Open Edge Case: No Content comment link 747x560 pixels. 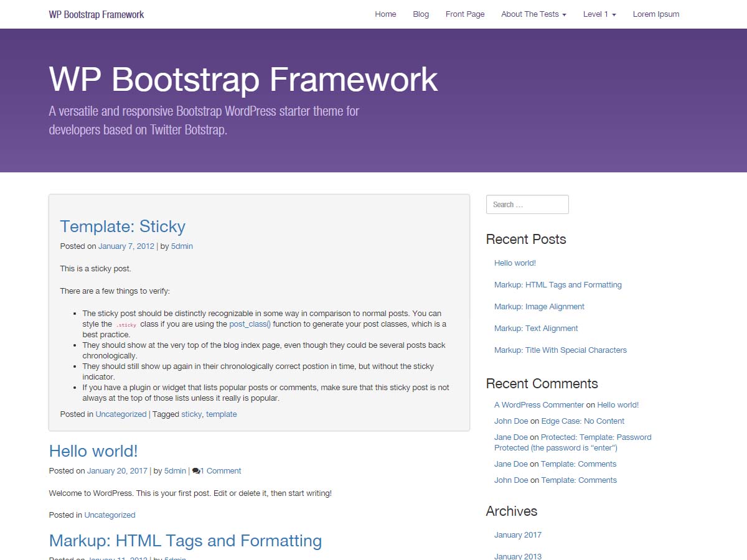coord(583,421)
